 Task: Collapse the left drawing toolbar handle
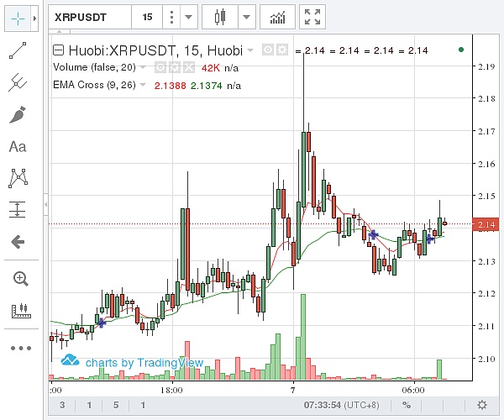click(46, 204)
